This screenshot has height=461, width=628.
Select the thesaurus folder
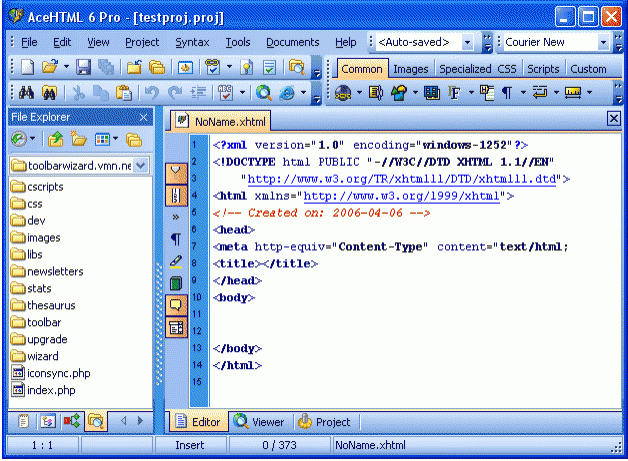43,306
